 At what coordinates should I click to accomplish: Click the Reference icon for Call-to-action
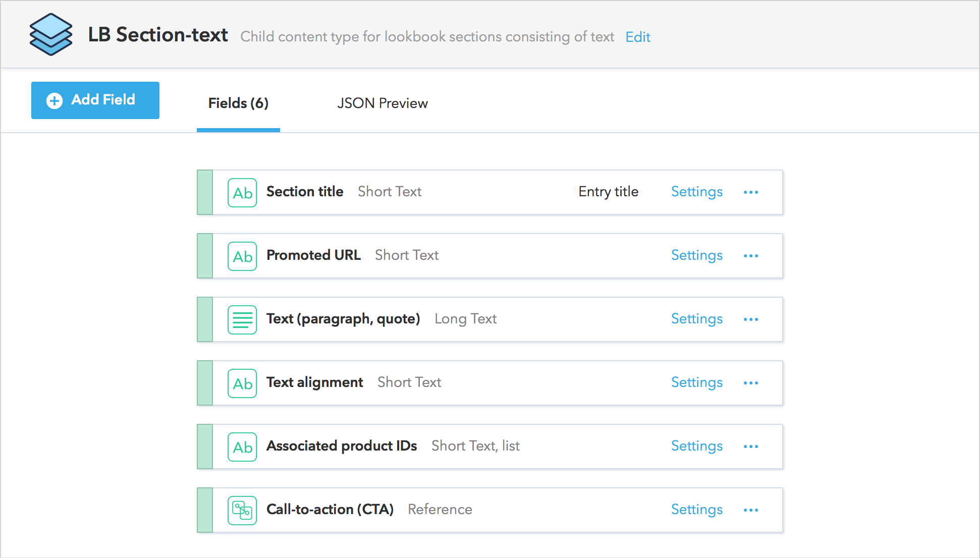[x=242, y=511]
